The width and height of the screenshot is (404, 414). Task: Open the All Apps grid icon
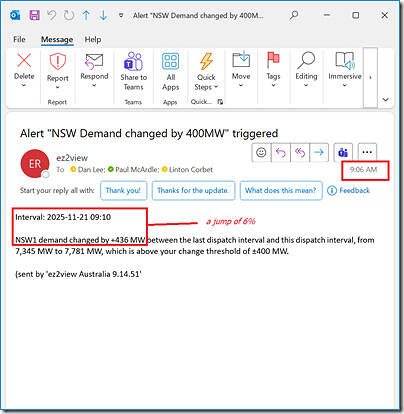coord(171,61)
